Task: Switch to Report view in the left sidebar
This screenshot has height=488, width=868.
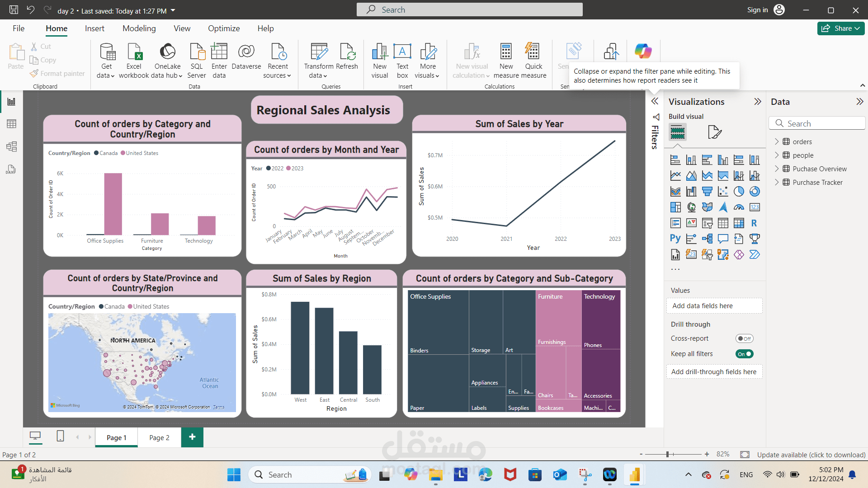Action: click(12, 102)
